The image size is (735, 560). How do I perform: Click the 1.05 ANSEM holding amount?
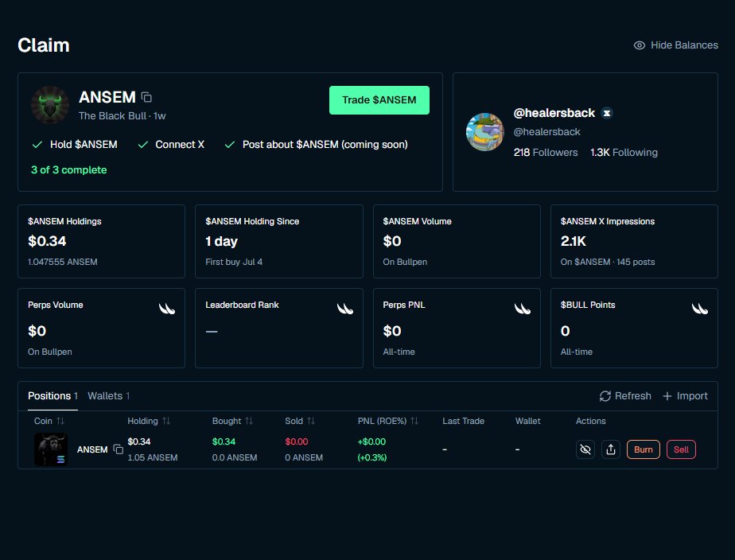tap(153, 457)
